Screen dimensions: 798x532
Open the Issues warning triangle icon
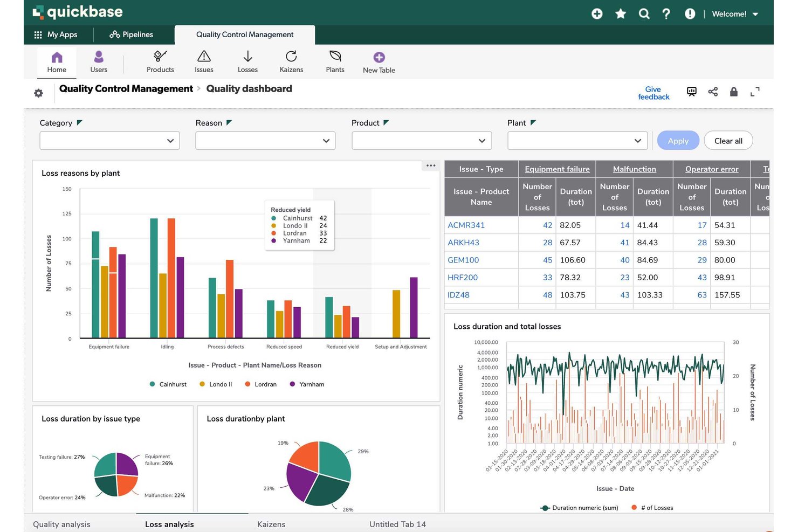204,57
